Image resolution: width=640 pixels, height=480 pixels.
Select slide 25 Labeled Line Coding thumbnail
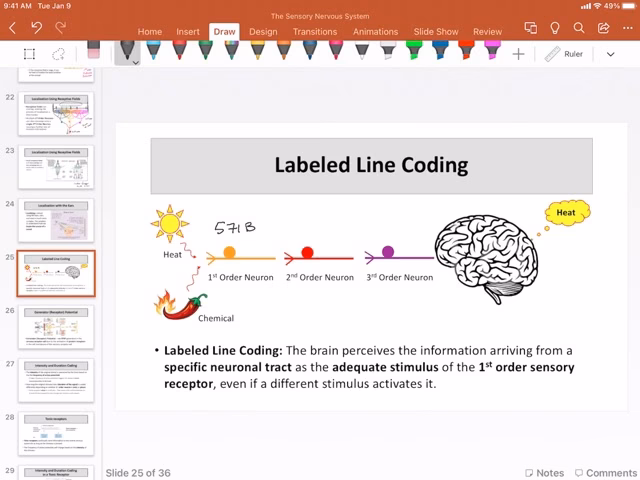56,273
